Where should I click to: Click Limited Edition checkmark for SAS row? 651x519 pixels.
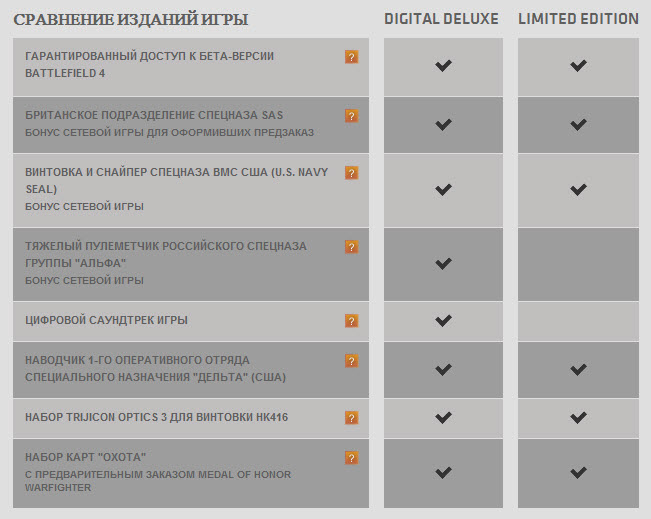pyautogui.click(x=578, y=124)
